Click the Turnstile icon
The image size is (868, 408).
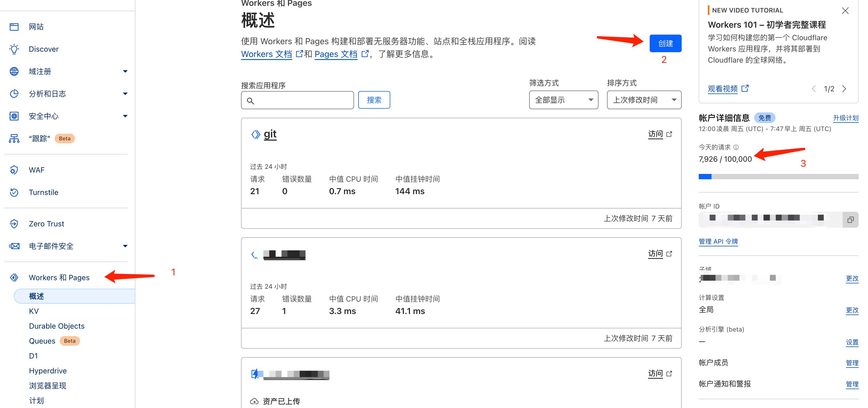pos(14,192)
